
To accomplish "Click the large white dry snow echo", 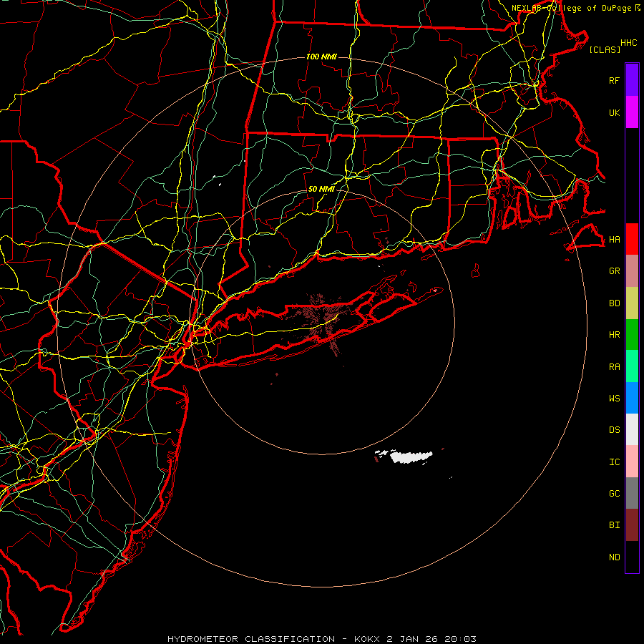I will click(x=411, y=457).
